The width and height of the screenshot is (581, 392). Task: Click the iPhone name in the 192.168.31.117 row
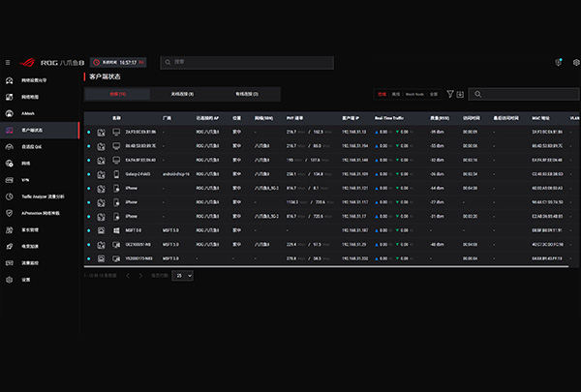pos(131,202)
